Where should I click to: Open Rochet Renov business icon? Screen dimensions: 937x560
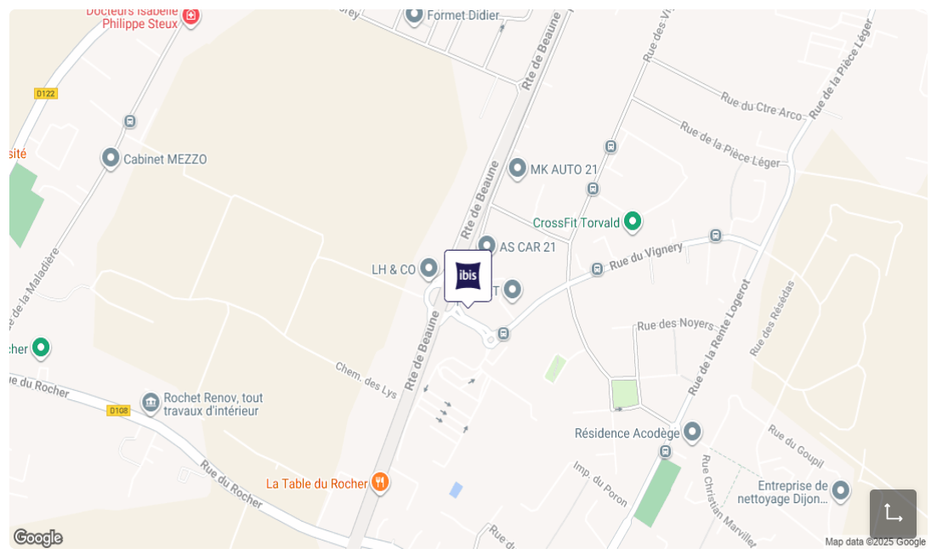coord(150,404)
